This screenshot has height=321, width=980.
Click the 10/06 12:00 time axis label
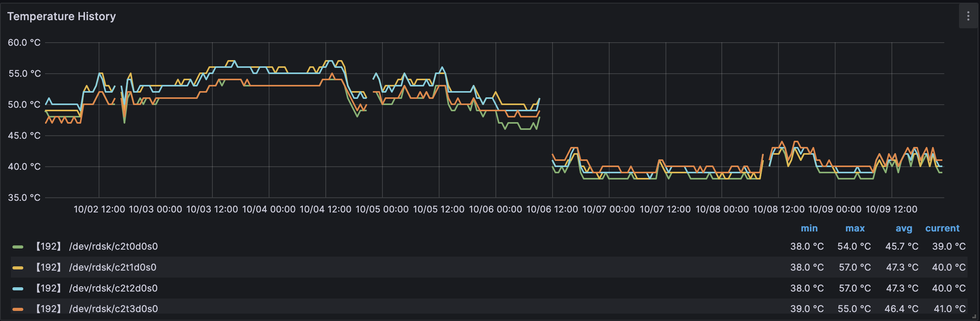tap(552, 209)
